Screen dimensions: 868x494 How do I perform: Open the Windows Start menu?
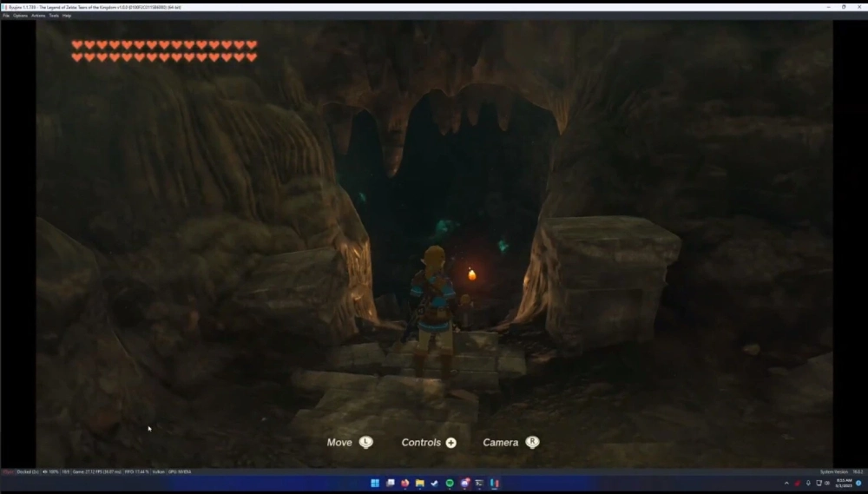click(375, 484)
